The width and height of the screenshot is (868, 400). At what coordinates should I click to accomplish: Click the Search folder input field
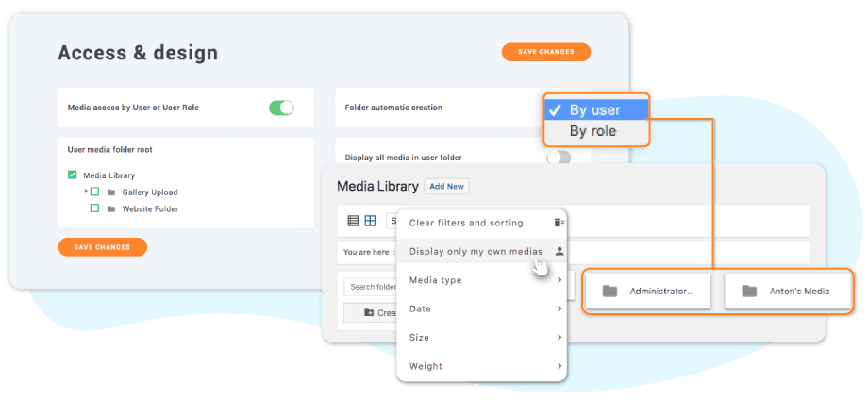371,287
